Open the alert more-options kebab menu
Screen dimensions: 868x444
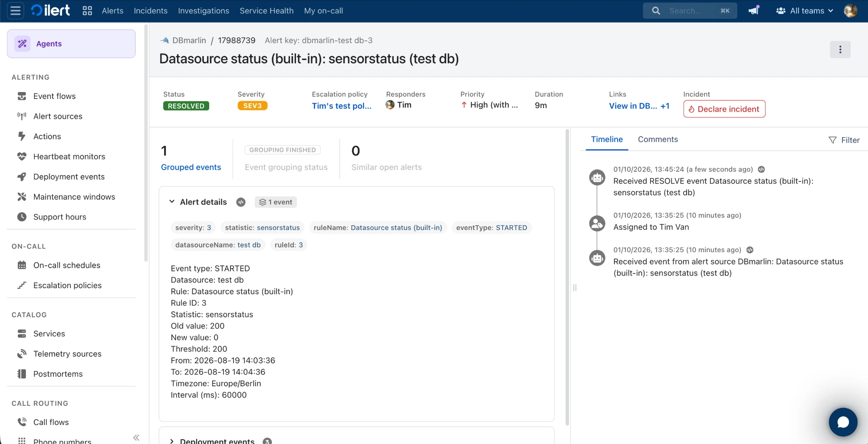(x=840, y=49)
